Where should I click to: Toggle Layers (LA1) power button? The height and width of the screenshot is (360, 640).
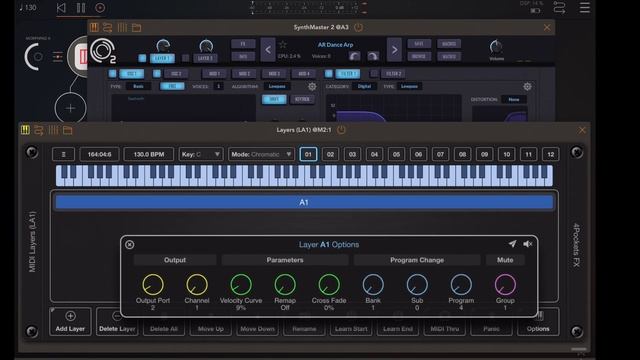point(341,130)
